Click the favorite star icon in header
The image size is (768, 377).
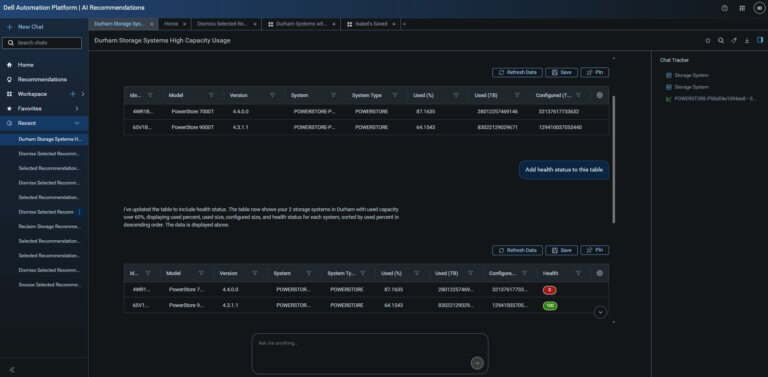click(x=707, y=41)
